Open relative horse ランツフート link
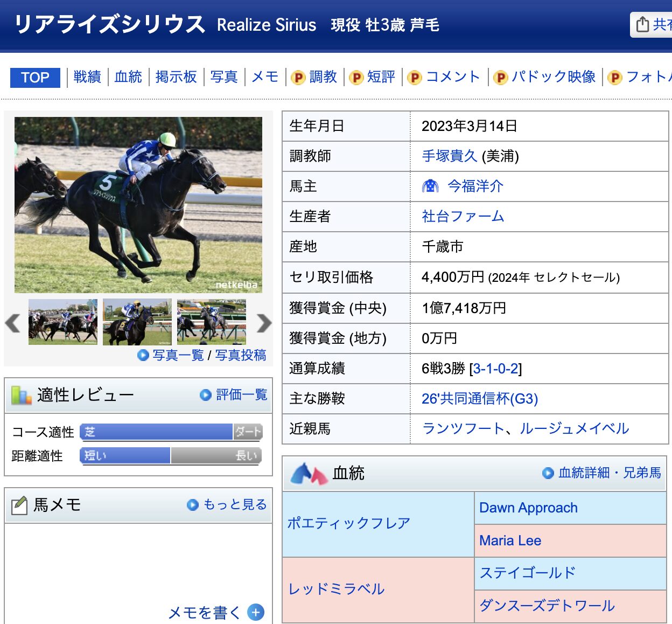 click(463, 429)
